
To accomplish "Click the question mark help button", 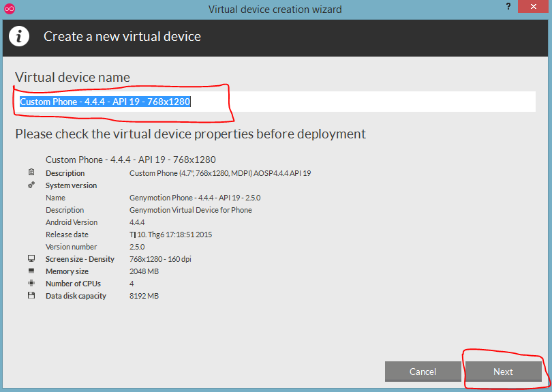I will pyautogui.click(x=508, y=6).
